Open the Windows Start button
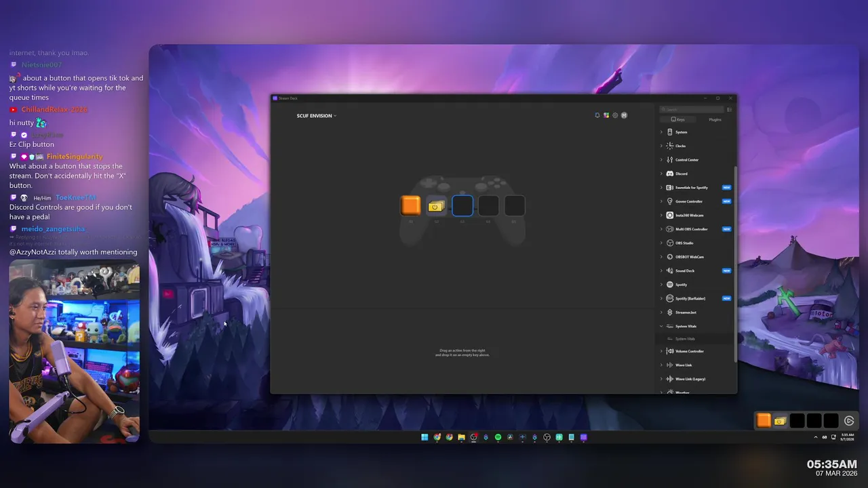This screenshot has height=488, width=868. pyautogui.click(x=425, y=437)
